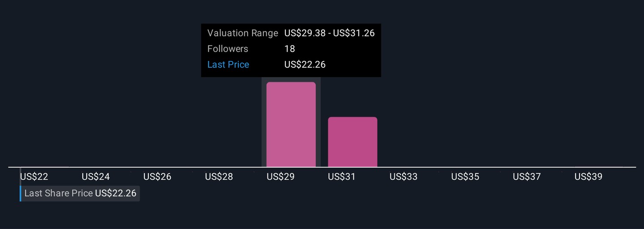Select the US$35 axis tick label
Image resolution: width=644 pixels, height=229 pixels.
pos(465,177)
